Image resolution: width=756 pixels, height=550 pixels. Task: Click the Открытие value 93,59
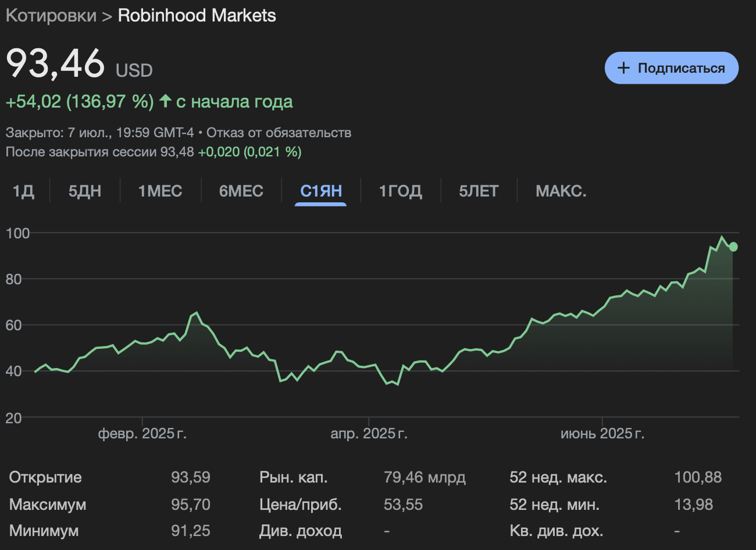(x=190, y=477)
